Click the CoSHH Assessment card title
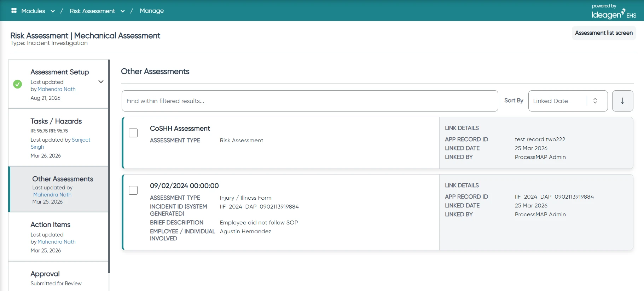This screenshot has height=291, width=644. tap(180, 129)
